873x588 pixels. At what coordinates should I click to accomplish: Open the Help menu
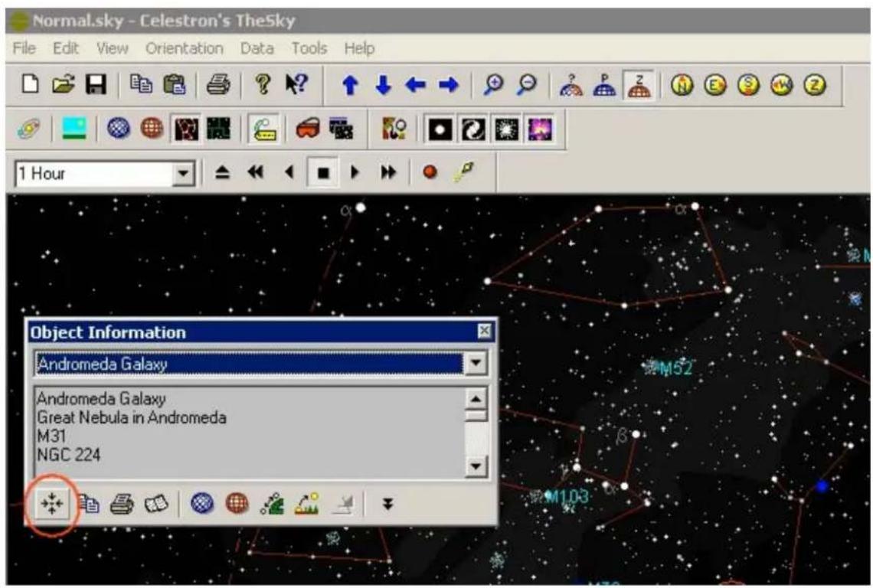pyautogui.click(x=359, y=48)
